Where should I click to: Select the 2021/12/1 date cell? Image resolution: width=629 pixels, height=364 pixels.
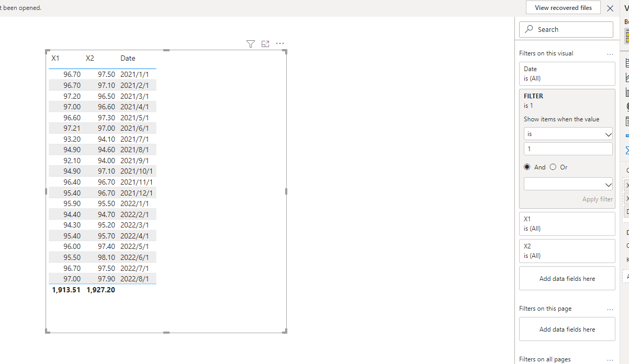click(x=137, y=193)
